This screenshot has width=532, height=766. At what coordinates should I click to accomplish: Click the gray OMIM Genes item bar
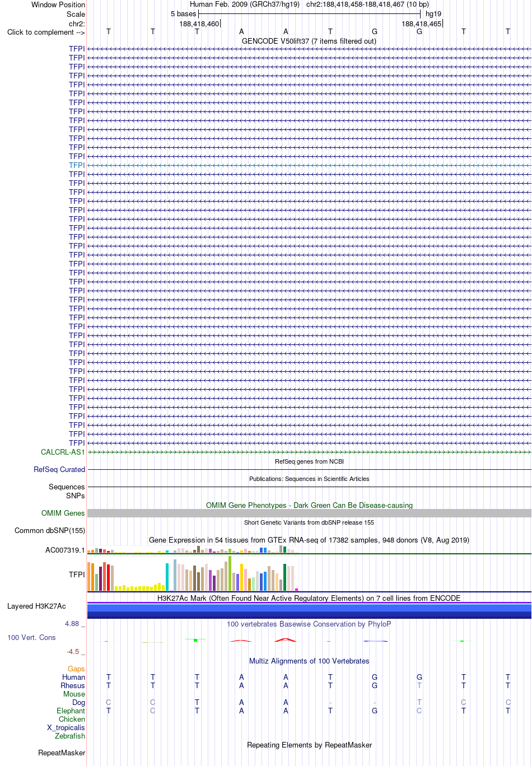coord(309,513)
